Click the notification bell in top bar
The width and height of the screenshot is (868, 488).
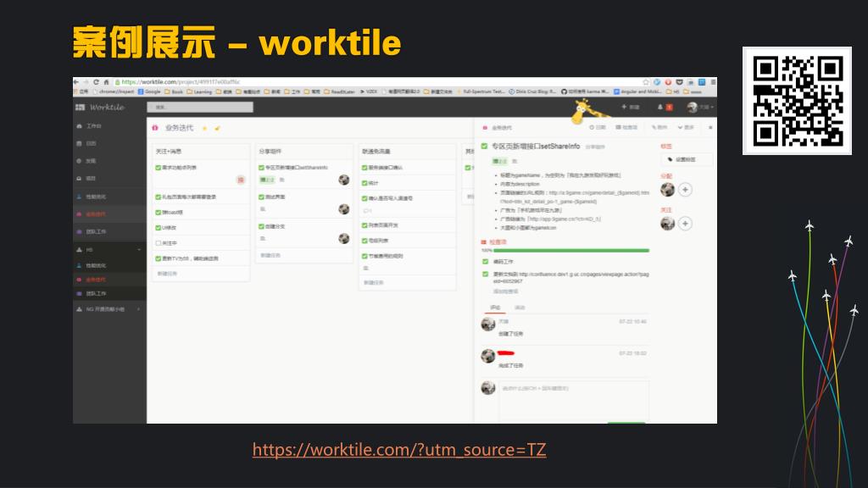[x=659, y=107]
